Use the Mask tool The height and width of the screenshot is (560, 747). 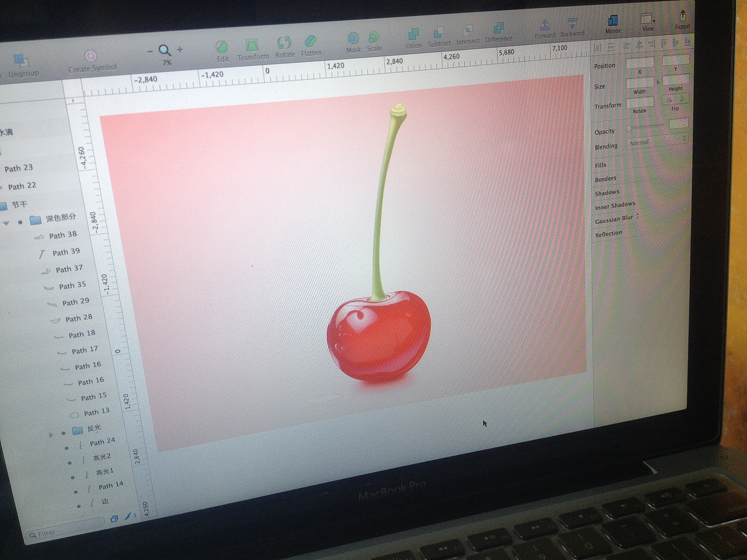353,38
